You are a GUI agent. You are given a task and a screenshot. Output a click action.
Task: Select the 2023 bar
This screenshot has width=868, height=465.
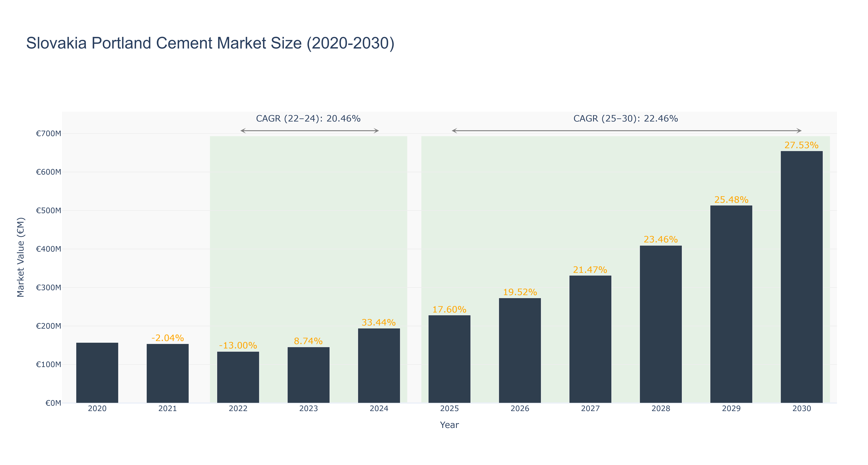308,375
